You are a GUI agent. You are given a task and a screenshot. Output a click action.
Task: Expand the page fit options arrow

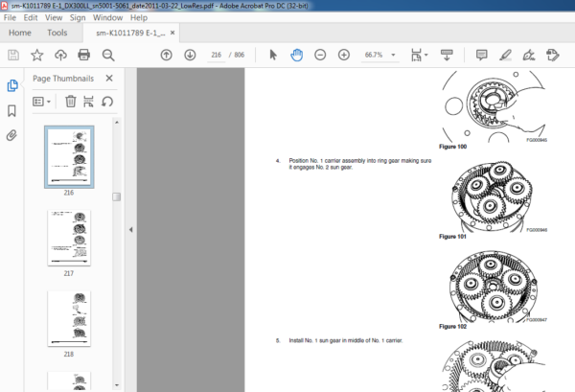pyautogui.click(x=426, y=55)
